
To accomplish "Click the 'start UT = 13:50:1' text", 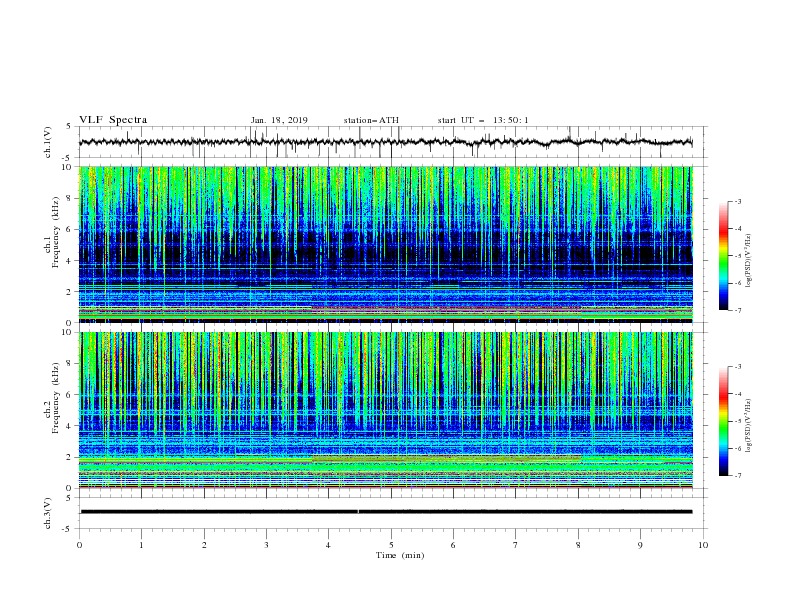I will coord(483,120).
